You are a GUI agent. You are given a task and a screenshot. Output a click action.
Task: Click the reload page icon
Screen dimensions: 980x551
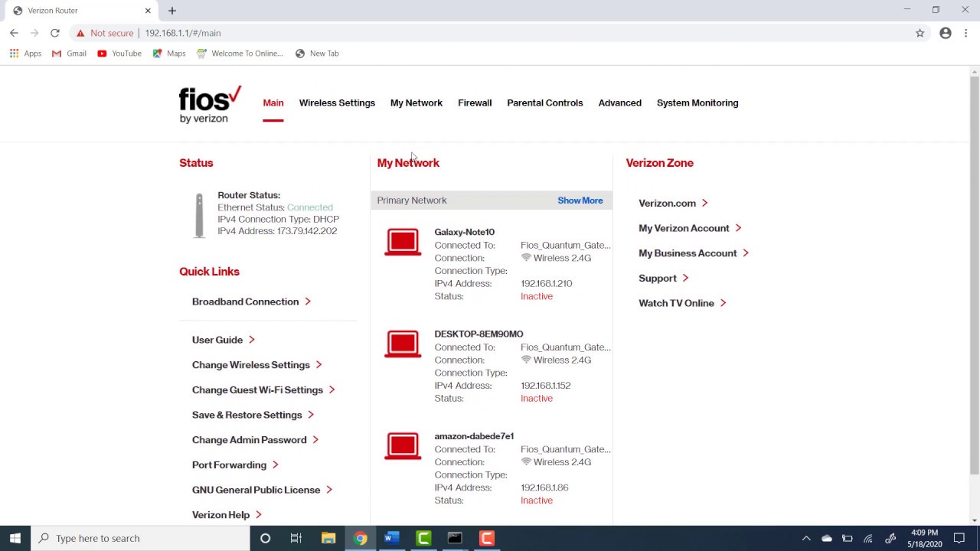tap(54, 33)
